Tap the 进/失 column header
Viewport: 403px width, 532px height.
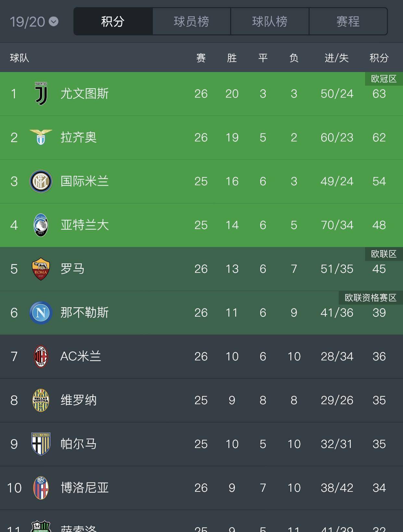point(337,58)
